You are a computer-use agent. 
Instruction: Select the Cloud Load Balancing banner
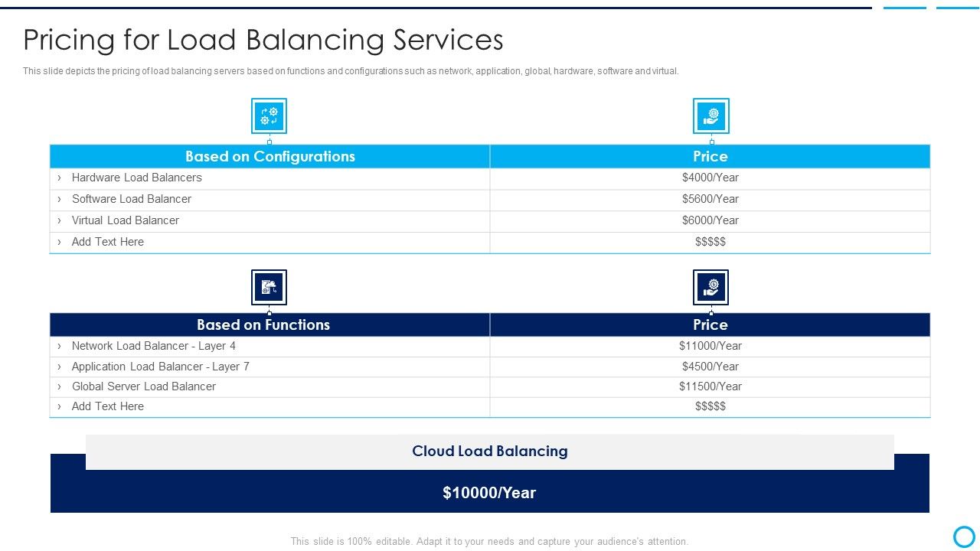click(x=490, y=451)
